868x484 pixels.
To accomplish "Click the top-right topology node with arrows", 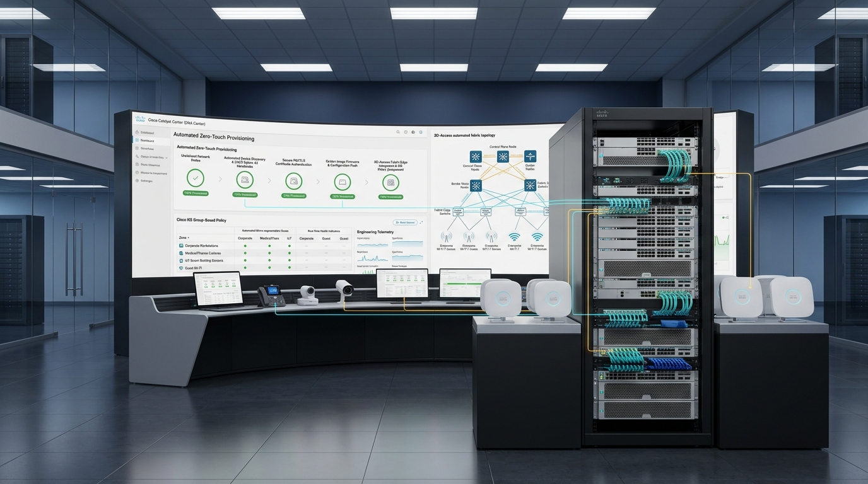I will 530,156.
